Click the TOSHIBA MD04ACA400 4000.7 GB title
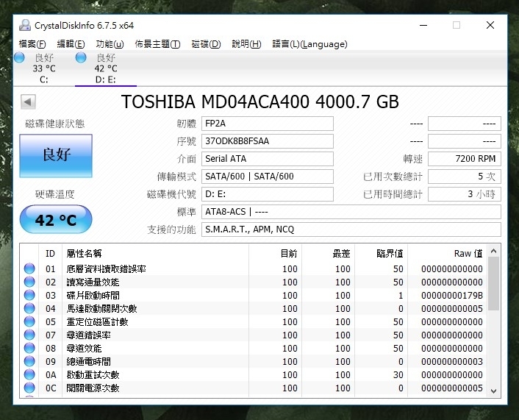The width and height of the screenshot is (519, 420). tap(259, 102)
